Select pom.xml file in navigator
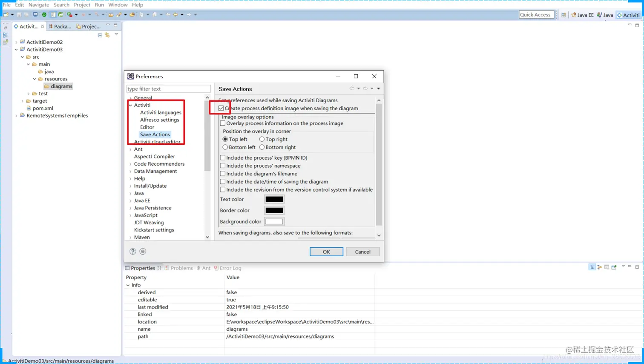Image resolution: width=644 pixels, height=364 pixels. click(x=40, y=108)
